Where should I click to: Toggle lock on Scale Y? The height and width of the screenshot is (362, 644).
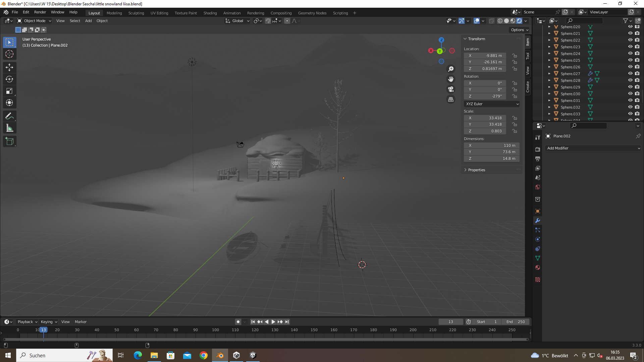pyautogui.click(x=515, y=124)
